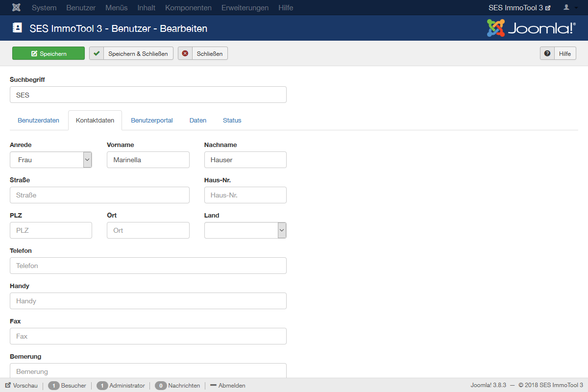Open the Vorschau preview icon in footer
This screenshot has width=588, height=392.
(x=8, y=386)
